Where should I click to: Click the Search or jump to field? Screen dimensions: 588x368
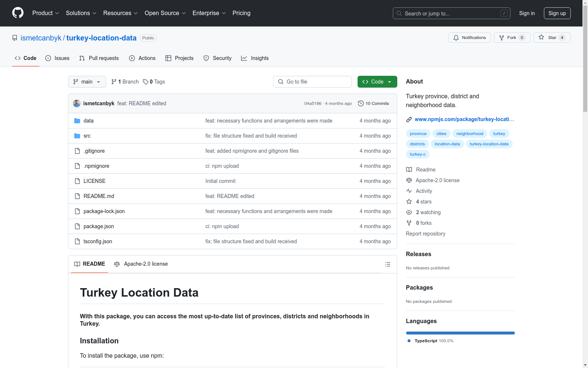point(452,13)
